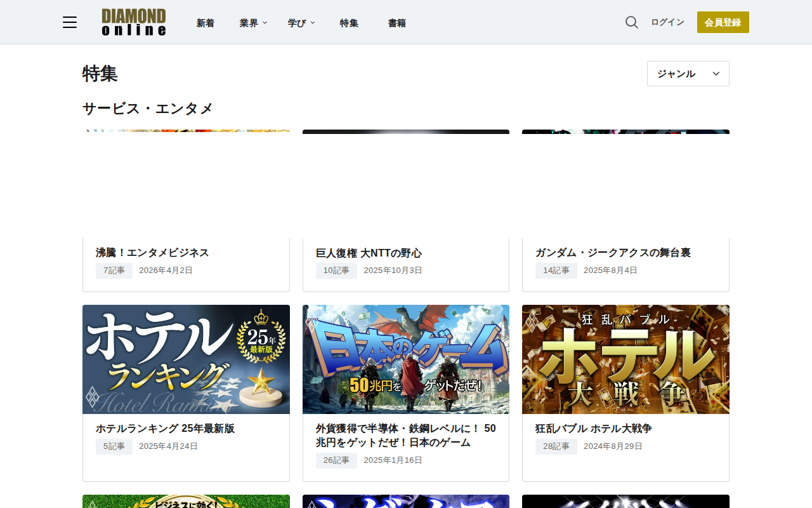Click the date 2025年10月3日
The width and height of the screenshot is (812, 508).
point(393,271)
